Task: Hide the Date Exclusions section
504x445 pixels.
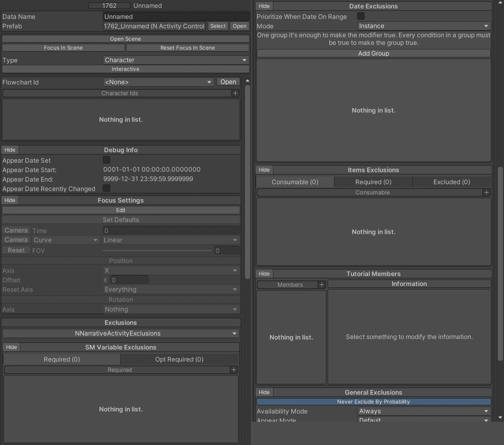Action: [x=264, y=6]
